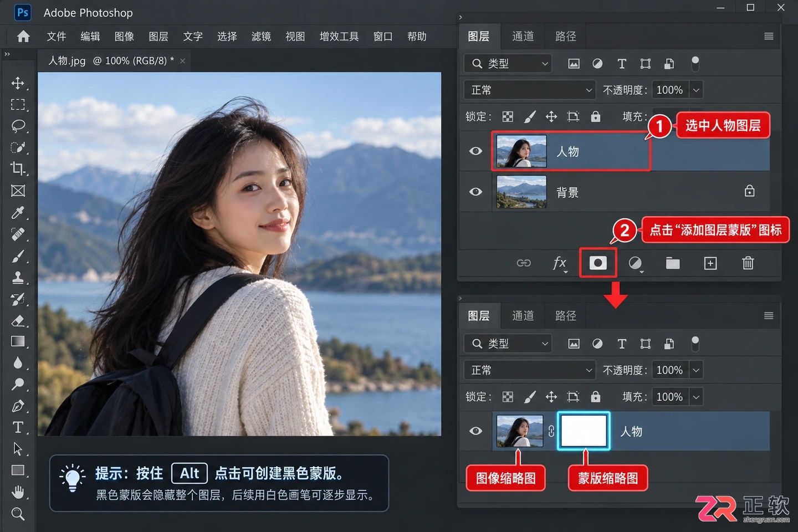Select the Frame tool
This screenshot has width=798, height=532.
(18, 191)
